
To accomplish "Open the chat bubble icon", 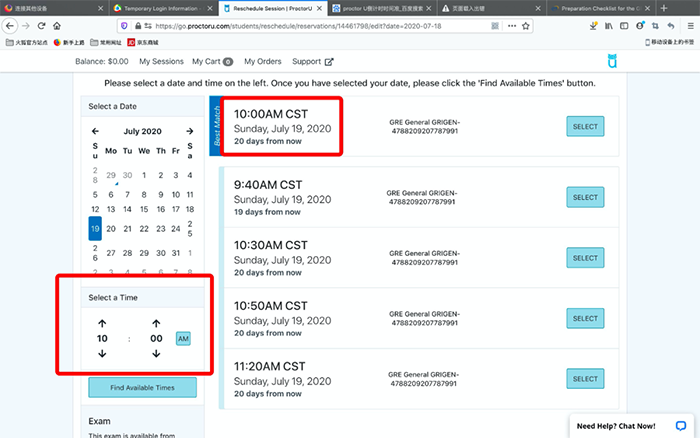I will click(x=680, y=425).
